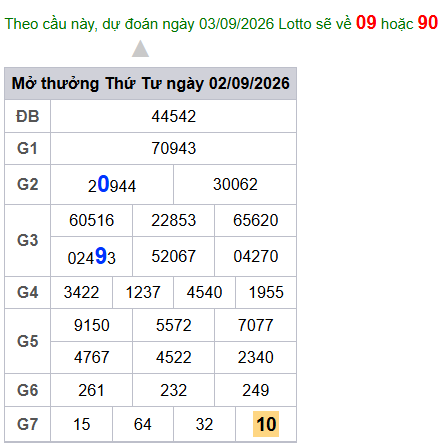
Task: Select the special prize number 44542
Action: (x=174, y=117)
